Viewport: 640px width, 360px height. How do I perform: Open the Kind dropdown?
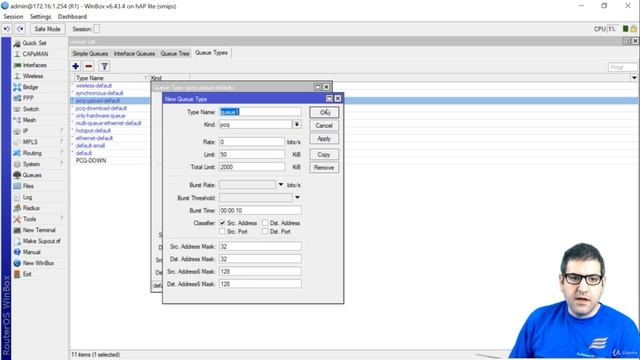pos(297,124)
